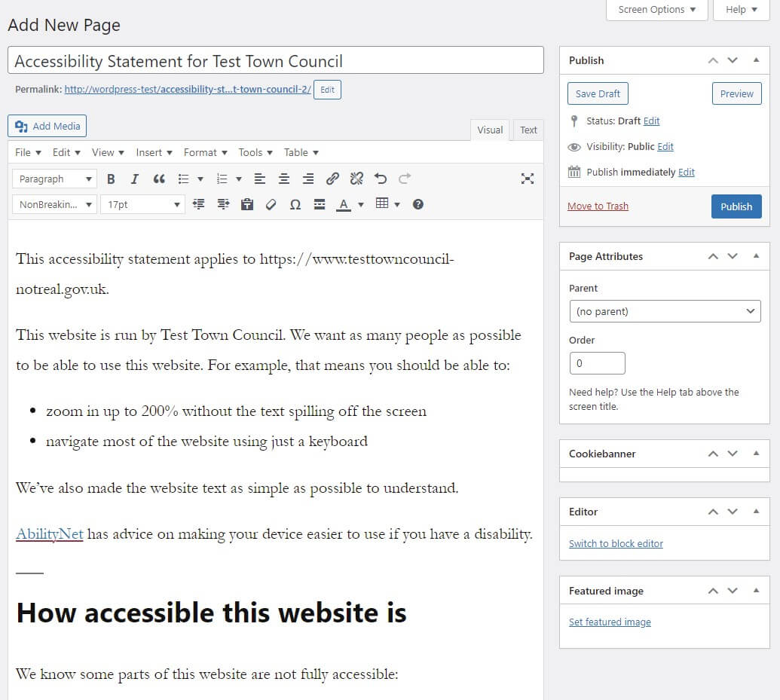Open the Format menu

pyautogui.click(x=206, y=152)
